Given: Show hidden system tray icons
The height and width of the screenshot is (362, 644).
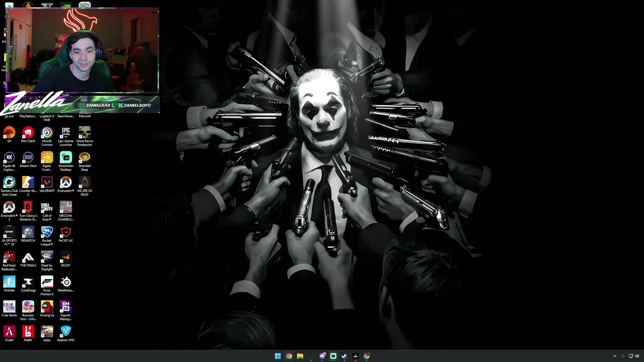Looking at the screenshot, I should pyautogui.click(x=614, y=356).
